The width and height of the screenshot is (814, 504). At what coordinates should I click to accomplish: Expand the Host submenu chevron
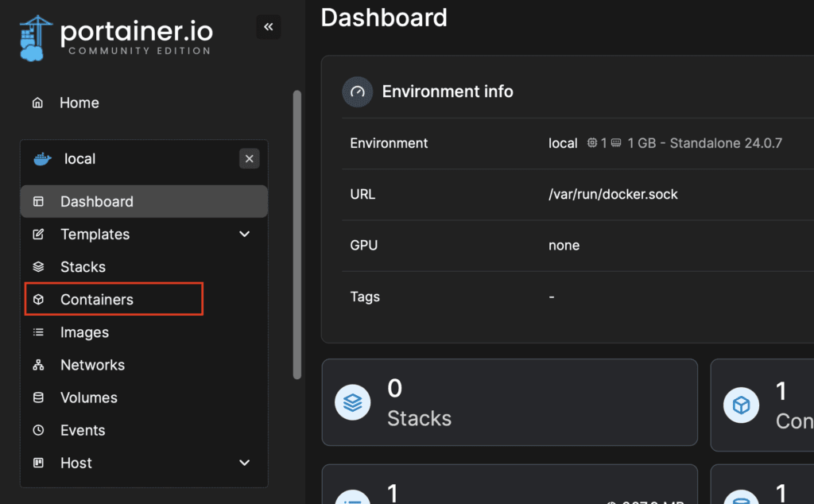pyautogui.click(x=245, y=463)
